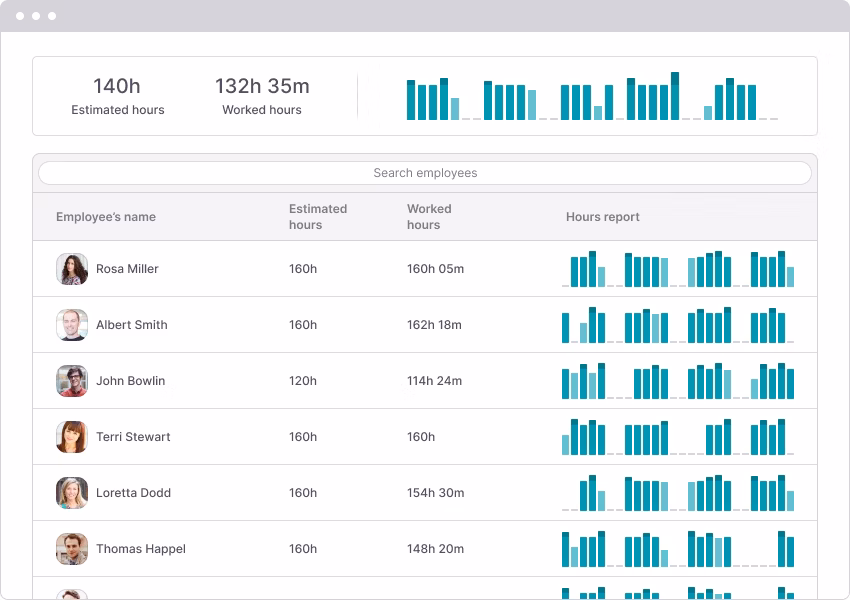This screenshot has height=600, width=850.
Task: Sort by the Worked hours column header
Action: (x=429, y=216)
